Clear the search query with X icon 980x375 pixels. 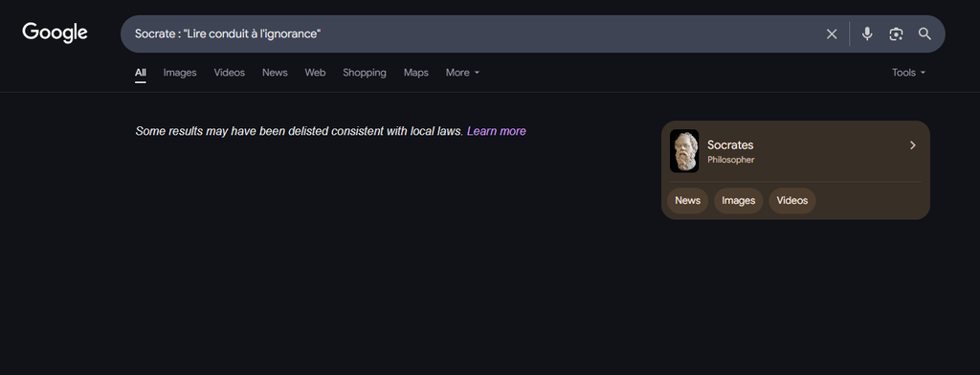tap(832, 34)
